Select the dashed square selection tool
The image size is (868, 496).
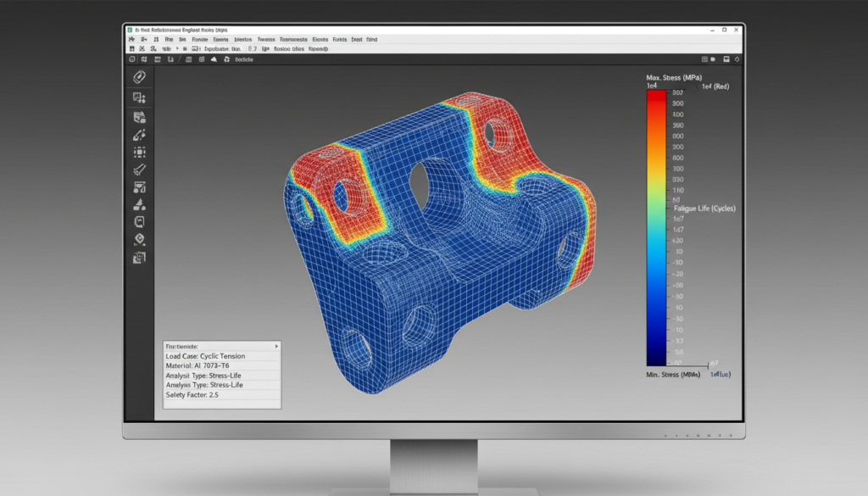tap(139, 153)
